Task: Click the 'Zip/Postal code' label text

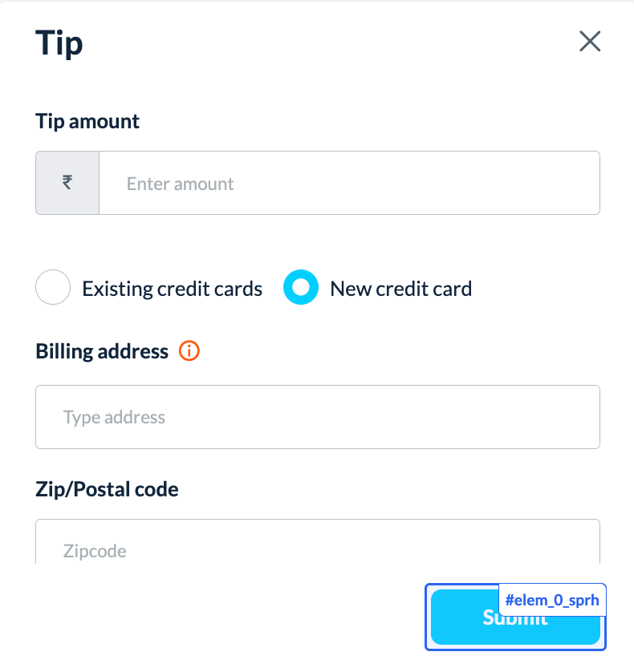Action: point(107,488)
